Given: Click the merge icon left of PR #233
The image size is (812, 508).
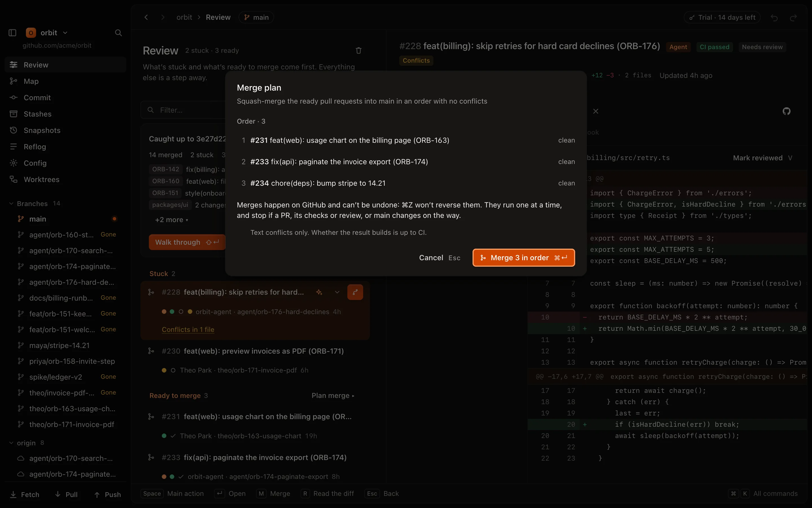Looking at the screenshot, I should 151,457.
